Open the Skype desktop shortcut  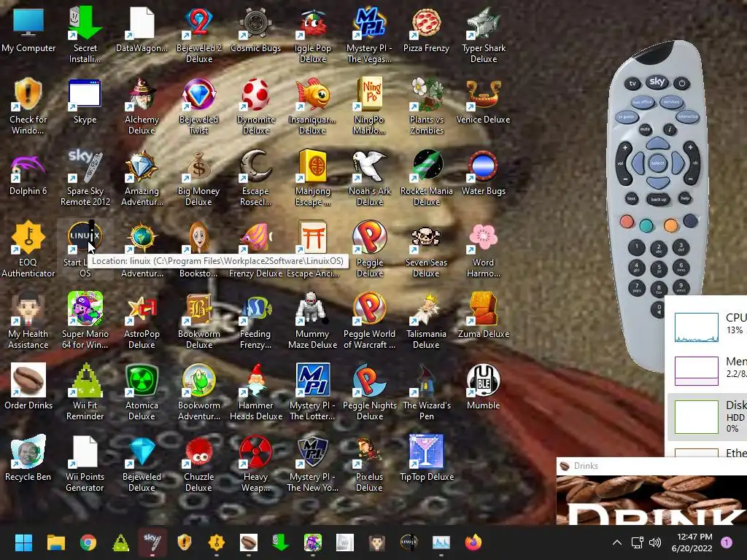[x=85, y=102]
